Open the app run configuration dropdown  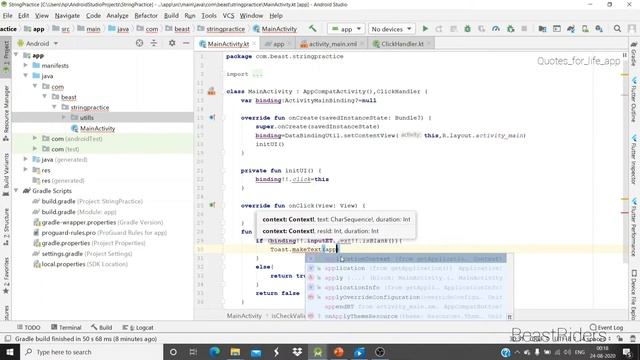(x=346, y=29)
